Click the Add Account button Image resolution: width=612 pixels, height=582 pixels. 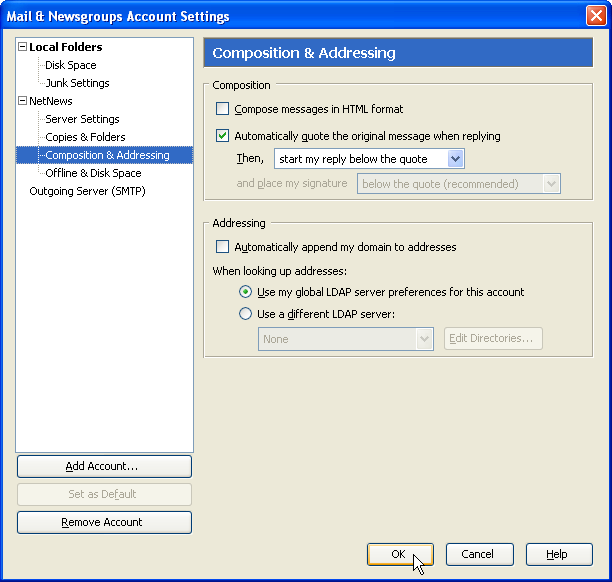(104, 466)
